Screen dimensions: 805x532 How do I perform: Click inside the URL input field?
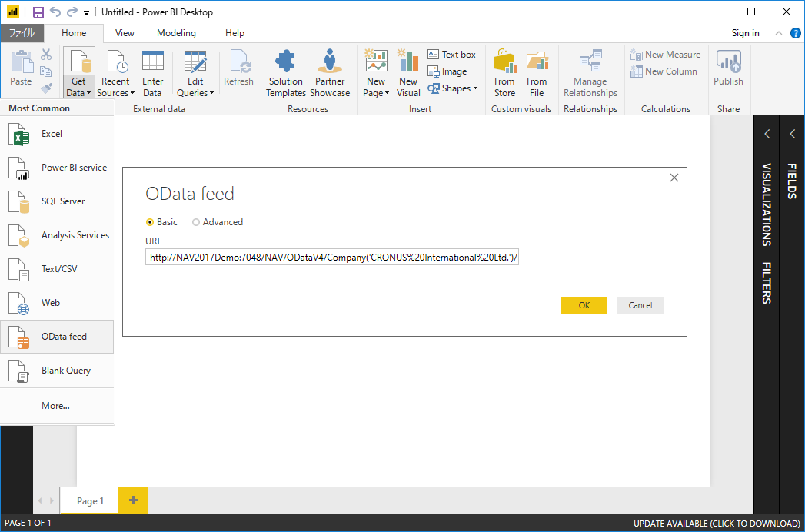click(x=333, y=258)
